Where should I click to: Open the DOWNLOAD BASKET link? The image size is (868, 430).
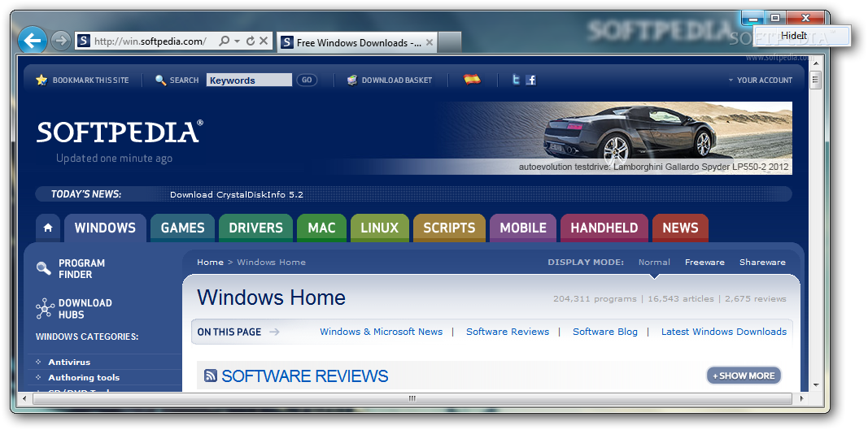(397, 80)
